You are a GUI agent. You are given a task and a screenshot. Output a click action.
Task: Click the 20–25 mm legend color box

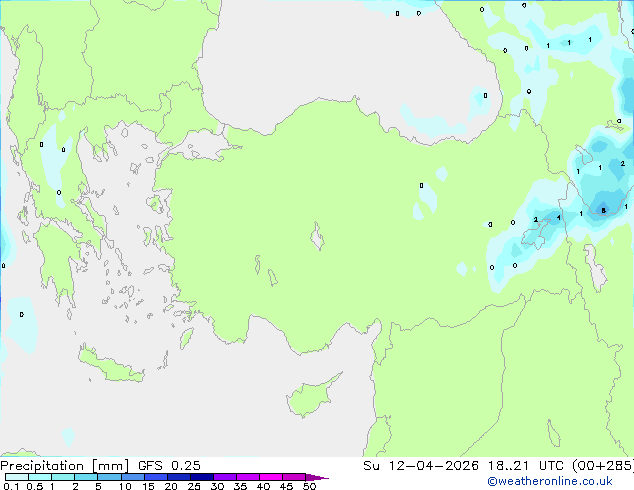[179, 477]
